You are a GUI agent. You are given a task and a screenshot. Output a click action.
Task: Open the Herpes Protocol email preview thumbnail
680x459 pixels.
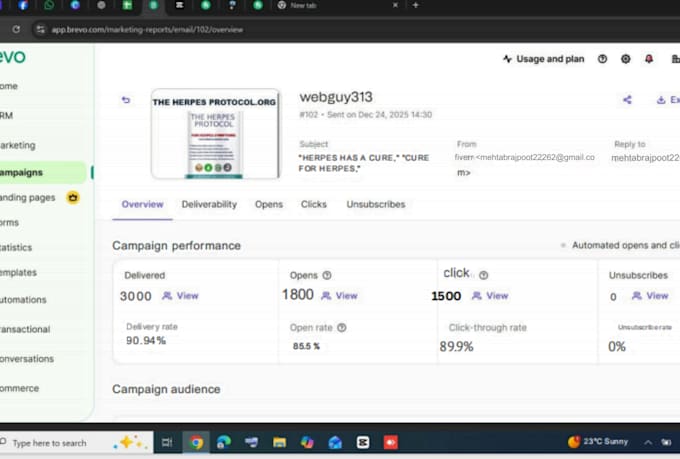click(215, 134)
